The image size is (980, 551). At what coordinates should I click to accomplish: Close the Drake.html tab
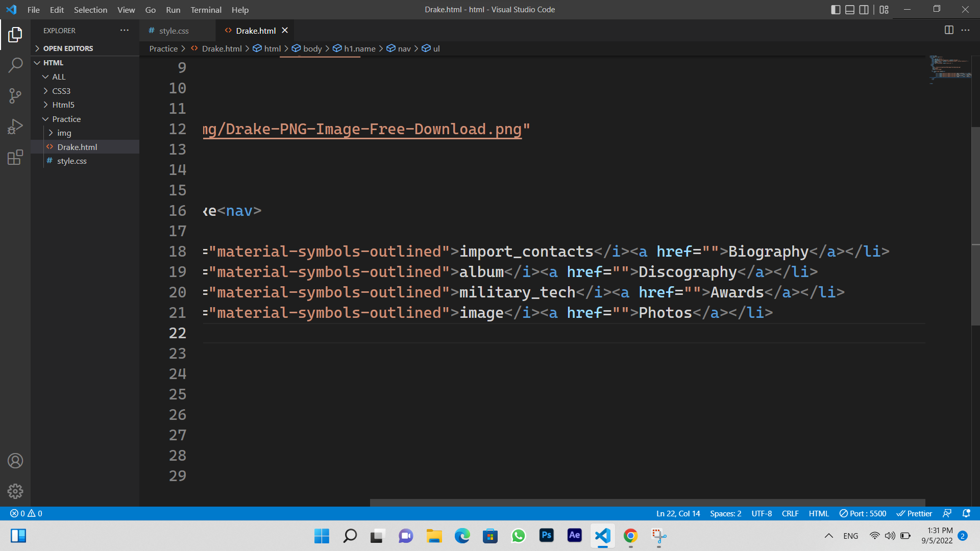click(x=285, y=31)
